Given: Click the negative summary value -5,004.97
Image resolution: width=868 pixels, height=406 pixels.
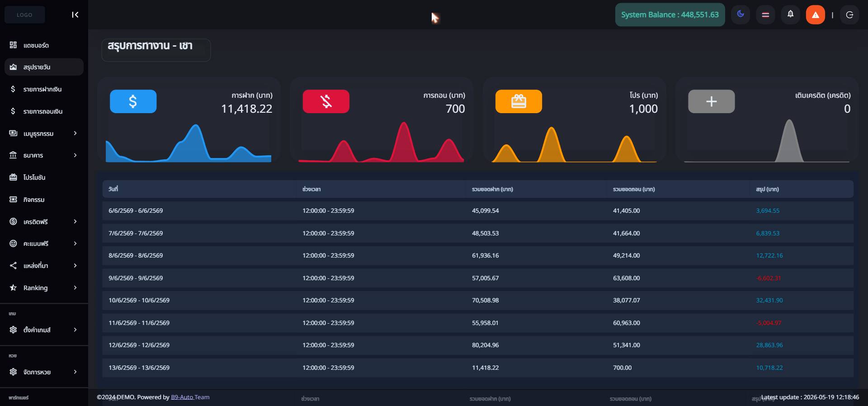Looking at the screenshot, I should (x=769, y=323).
